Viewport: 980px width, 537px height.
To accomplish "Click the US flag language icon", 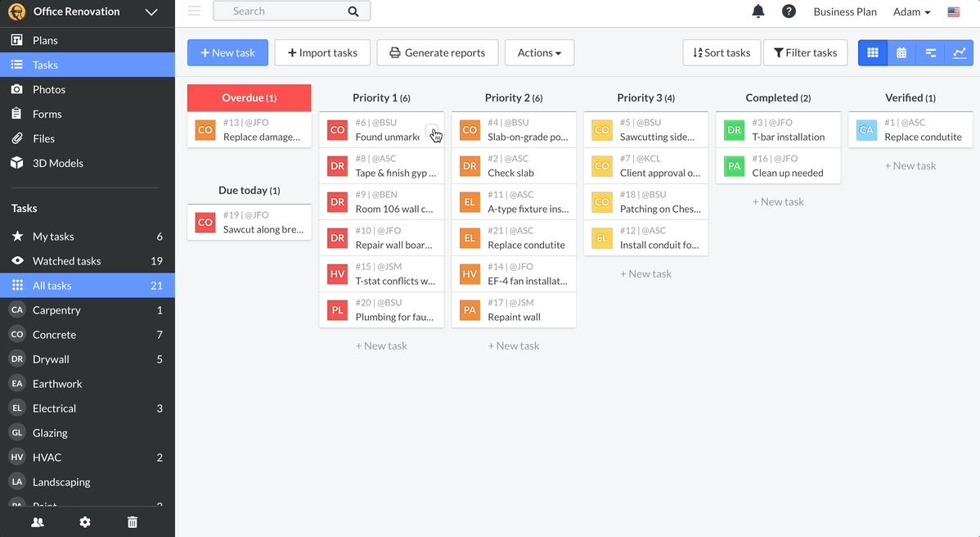I will [954, 12].
